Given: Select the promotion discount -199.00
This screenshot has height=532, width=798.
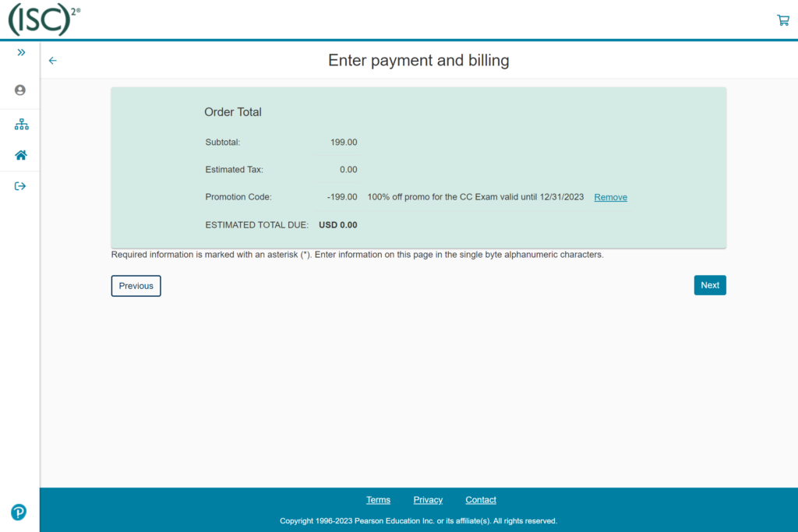Looking at the screenshot, I should pyautogui.click(x=342, y=197).
